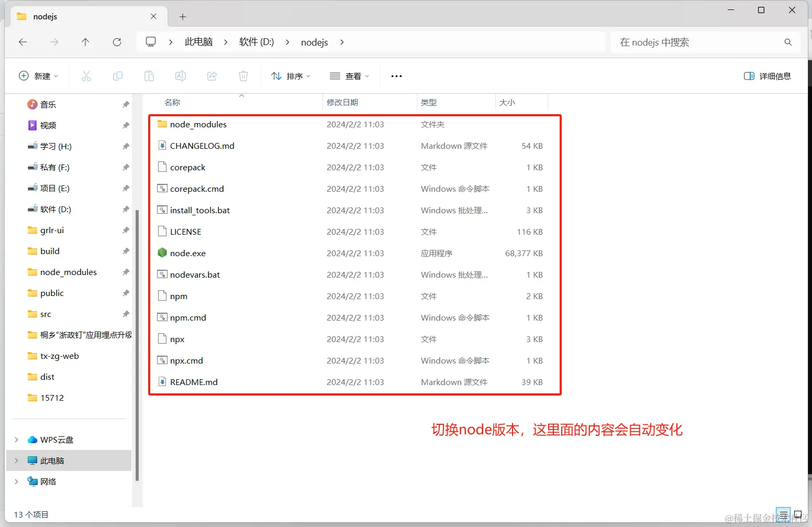
Task: Open the 排序 sort dropdown
Action: coord(291,76)
